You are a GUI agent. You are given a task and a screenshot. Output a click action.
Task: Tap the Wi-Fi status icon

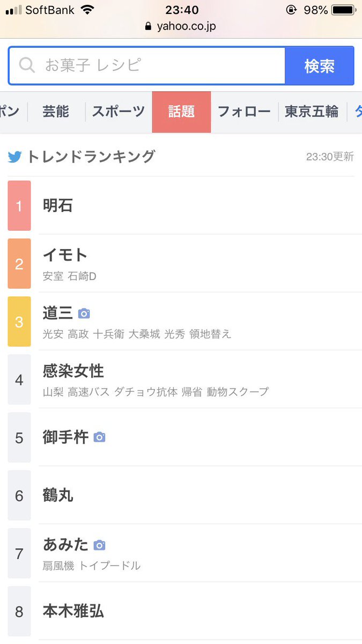point(86,10)
